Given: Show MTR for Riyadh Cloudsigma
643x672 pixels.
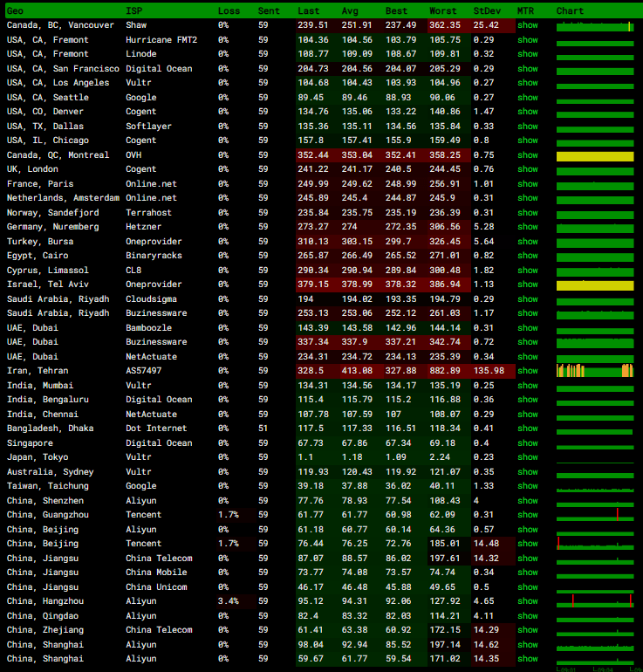Looking at the screenshot, I should [527, 299].
